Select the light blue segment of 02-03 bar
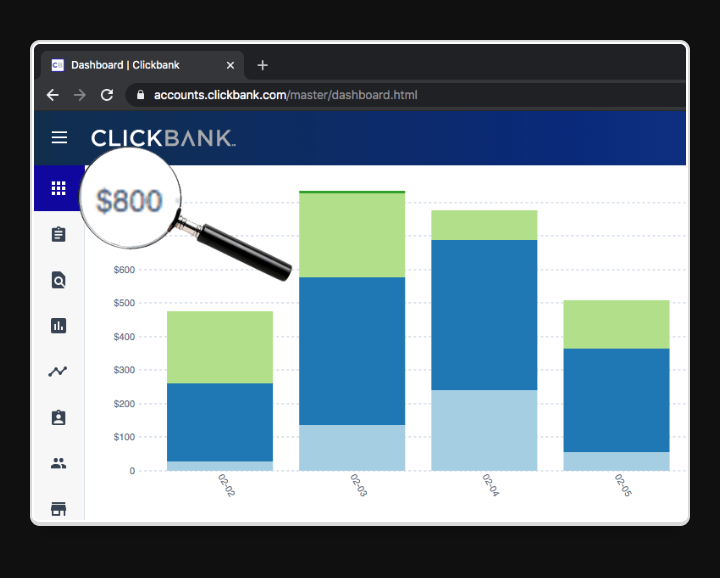Screen dimensions: 720x578 [x=352, y=447]
